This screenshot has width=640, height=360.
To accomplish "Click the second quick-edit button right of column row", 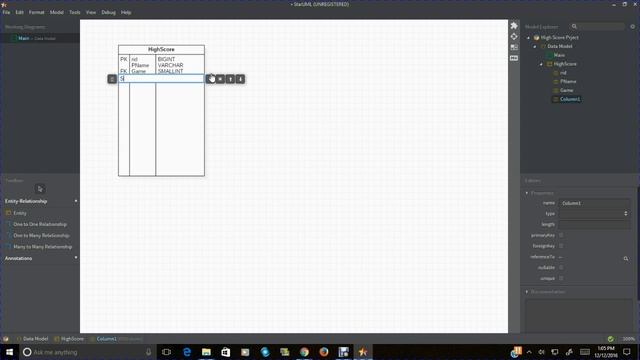I will tap(220, 79).
